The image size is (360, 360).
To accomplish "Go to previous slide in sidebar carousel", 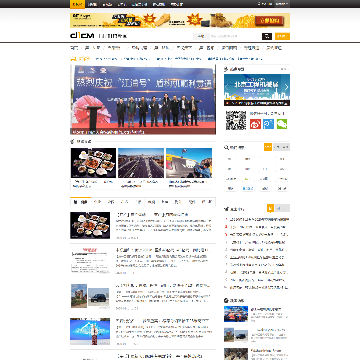I will (x=227, y=87).
